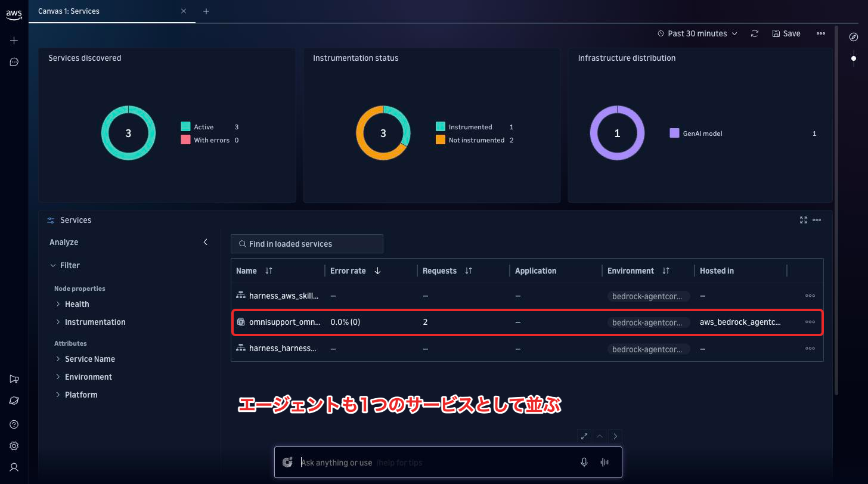
Task: Click the compass icon at top right
Action: (x=854, y=37)
